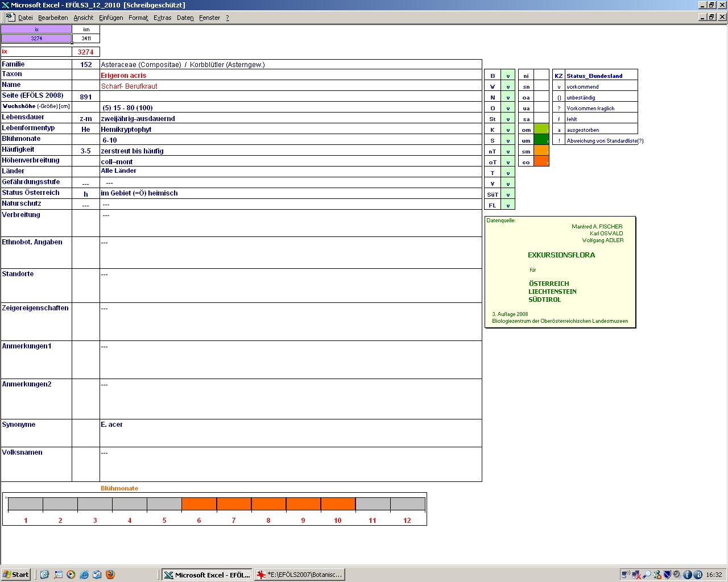
Task: Click the Excel logo in the title bar
Action: tap(6, 5)
